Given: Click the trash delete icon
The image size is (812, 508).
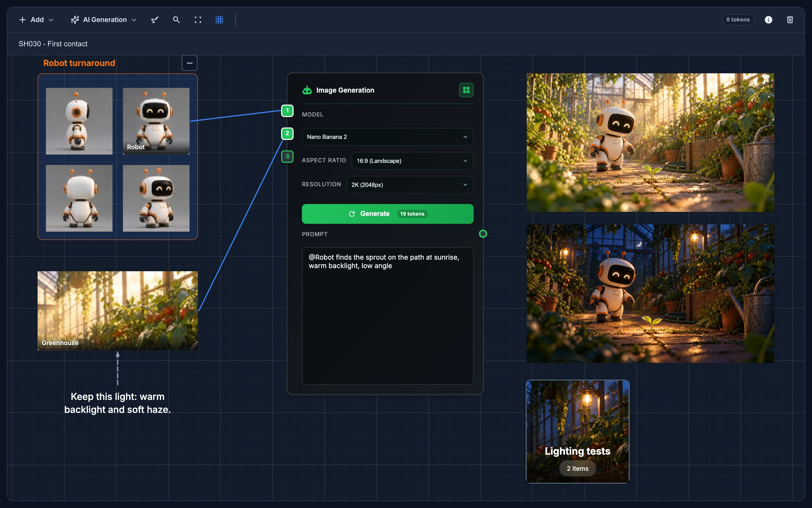Looking at the screenshot, I should 790,20.
